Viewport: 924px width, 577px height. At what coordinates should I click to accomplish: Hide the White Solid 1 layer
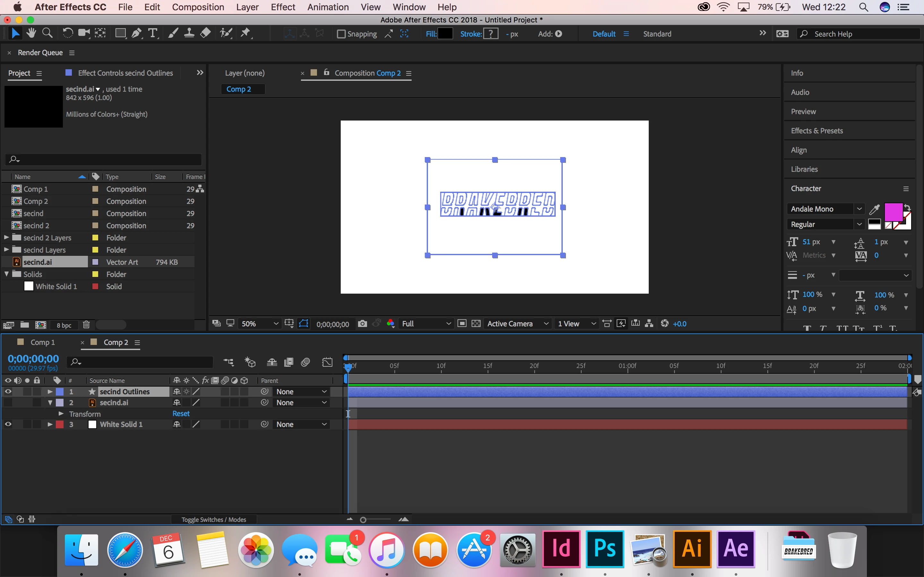8,424
